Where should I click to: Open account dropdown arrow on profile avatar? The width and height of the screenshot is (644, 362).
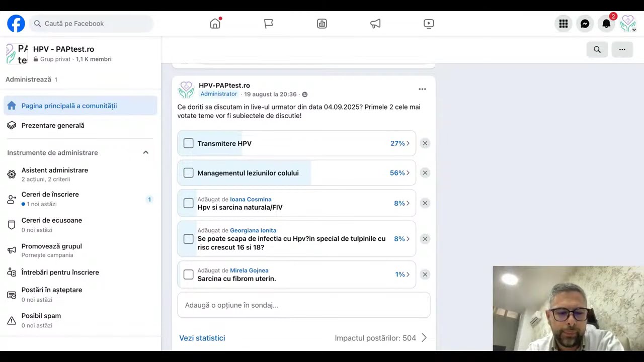tap(634, 30)
